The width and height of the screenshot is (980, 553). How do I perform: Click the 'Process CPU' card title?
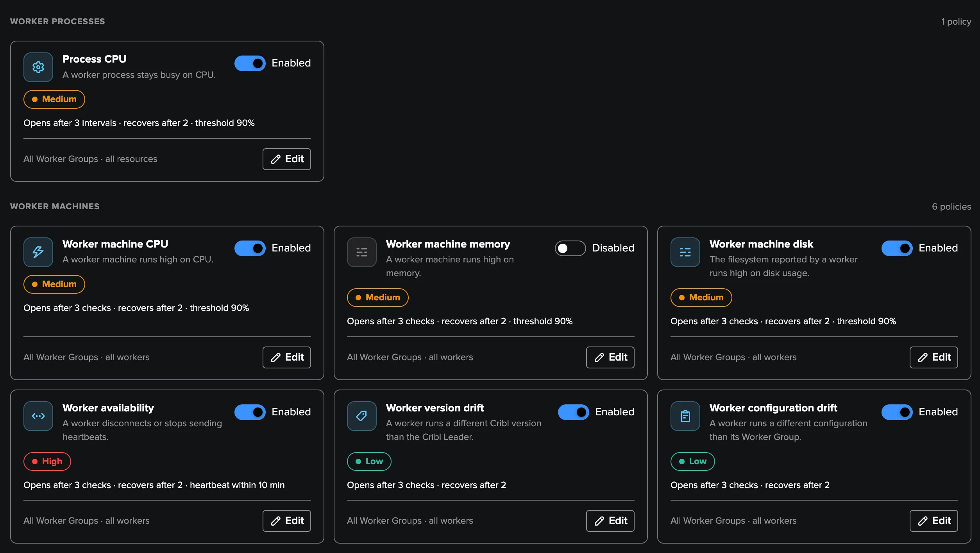[x=95, y=59]
